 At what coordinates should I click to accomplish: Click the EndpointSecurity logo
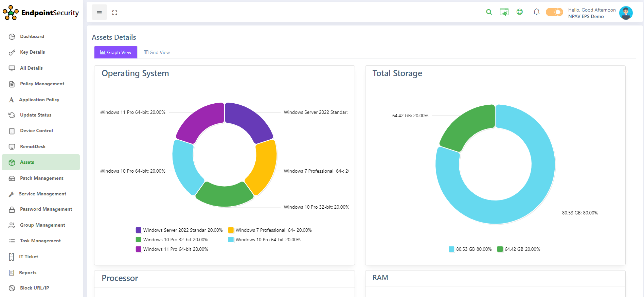click(41, 13)
